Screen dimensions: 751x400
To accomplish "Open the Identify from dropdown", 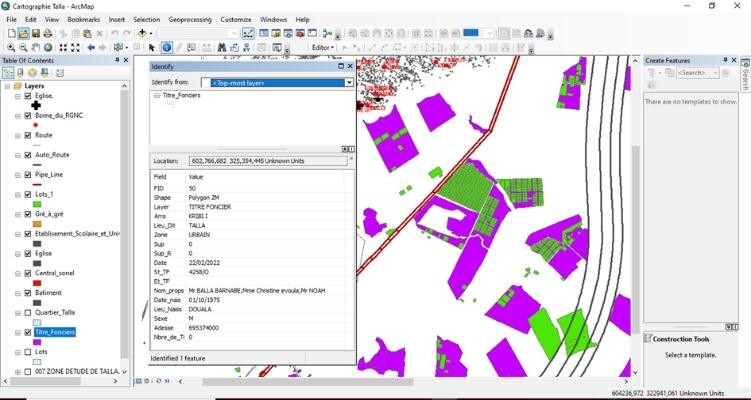I will click(x=349, y=83).
